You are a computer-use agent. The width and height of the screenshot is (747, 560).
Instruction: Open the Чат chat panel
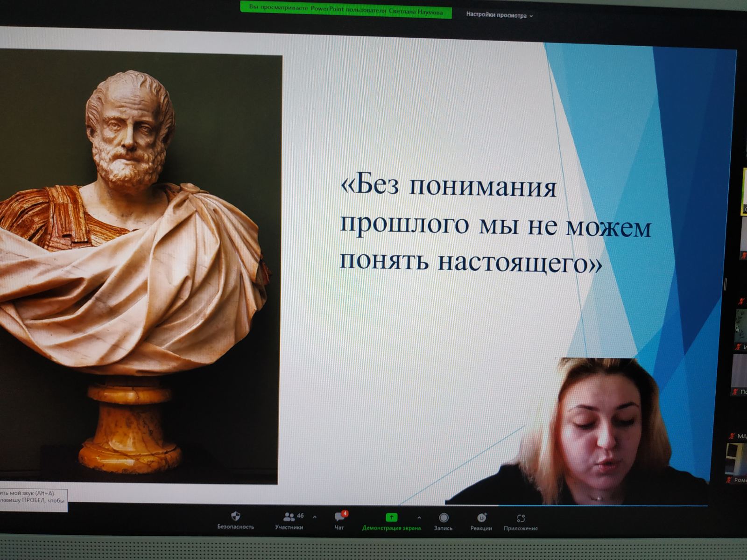pos(339,518)
